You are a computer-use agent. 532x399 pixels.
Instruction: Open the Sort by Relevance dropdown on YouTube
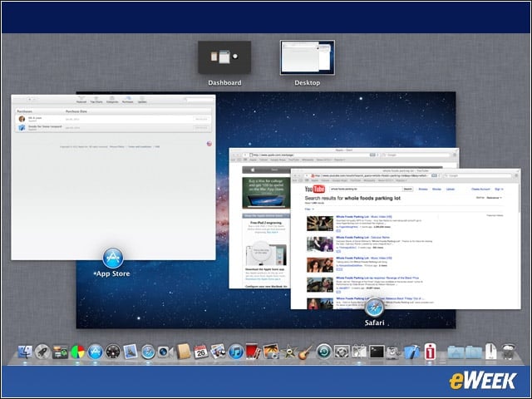(x=494, y=198)
